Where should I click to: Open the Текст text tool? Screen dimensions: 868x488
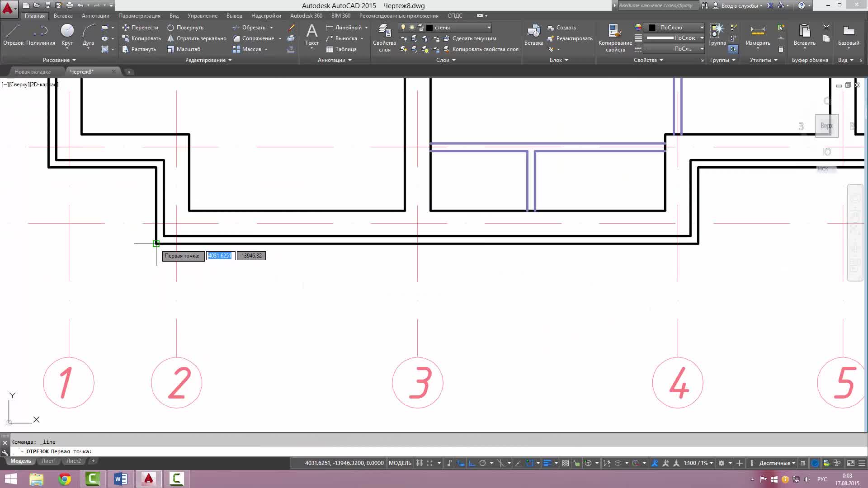[x=311, y=35]
